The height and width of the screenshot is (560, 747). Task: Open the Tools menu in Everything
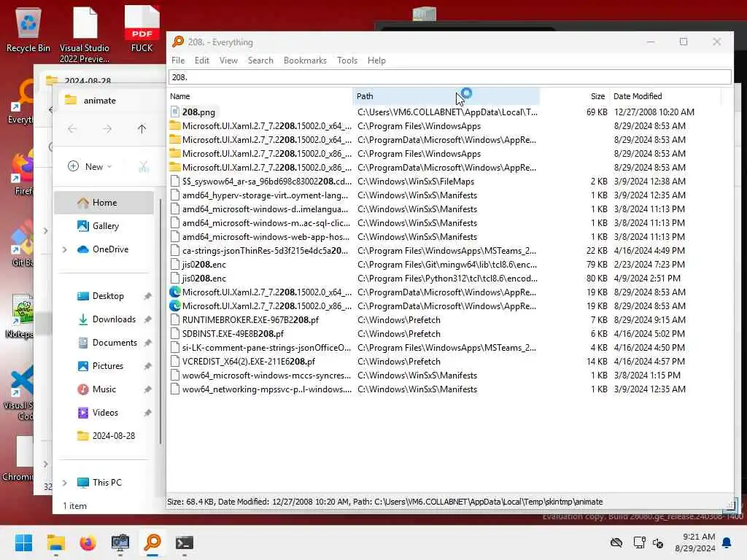tap(347, 61)
